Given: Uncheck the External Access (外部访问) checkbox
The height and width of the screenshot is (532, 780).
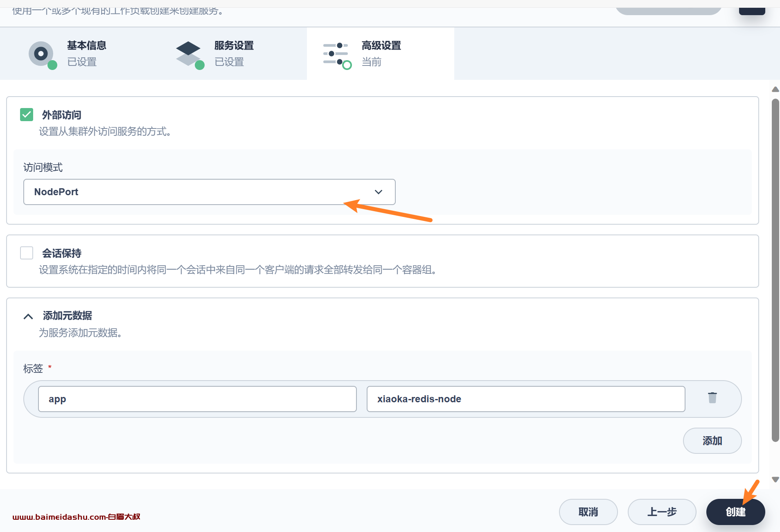Looking at the screenshot, I should coord(27,115).
